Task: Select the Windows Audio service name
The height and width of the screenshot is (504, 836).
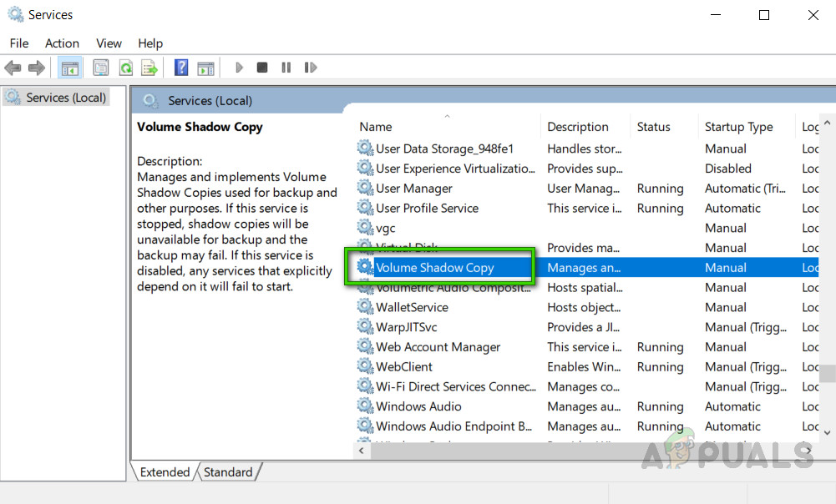Action: pos(418,406)
